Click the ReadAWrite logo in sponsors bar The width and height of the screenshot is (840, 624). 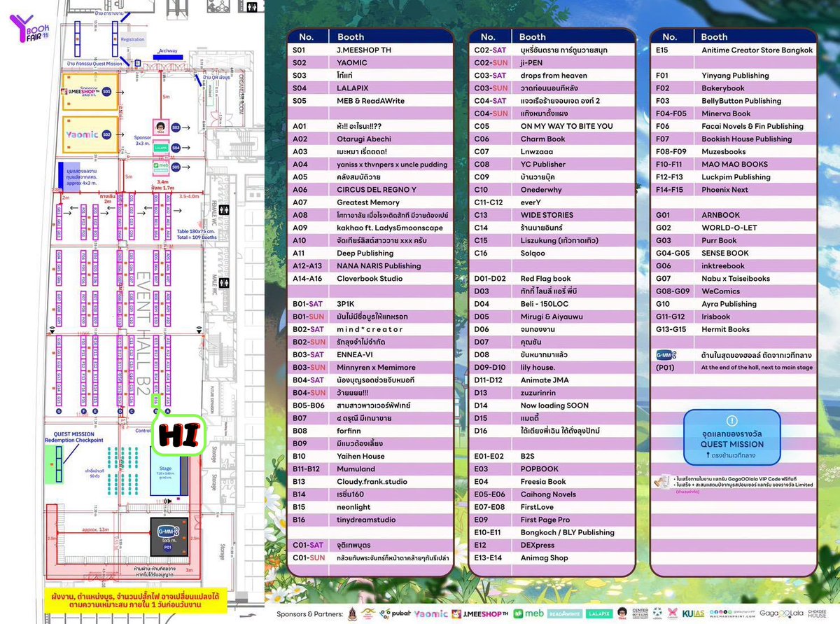pyautogui.click(x=566, y=614)
